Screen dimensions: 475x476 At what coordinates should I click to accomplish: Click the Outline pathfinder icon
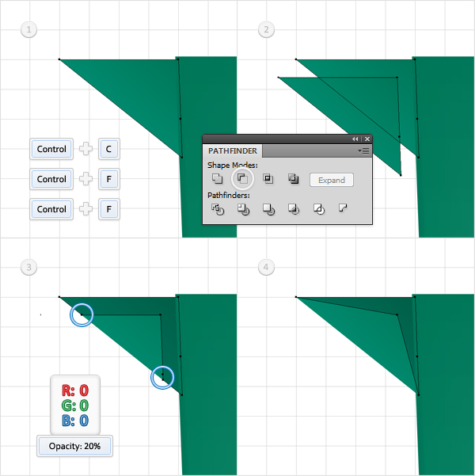click(319, 209)
